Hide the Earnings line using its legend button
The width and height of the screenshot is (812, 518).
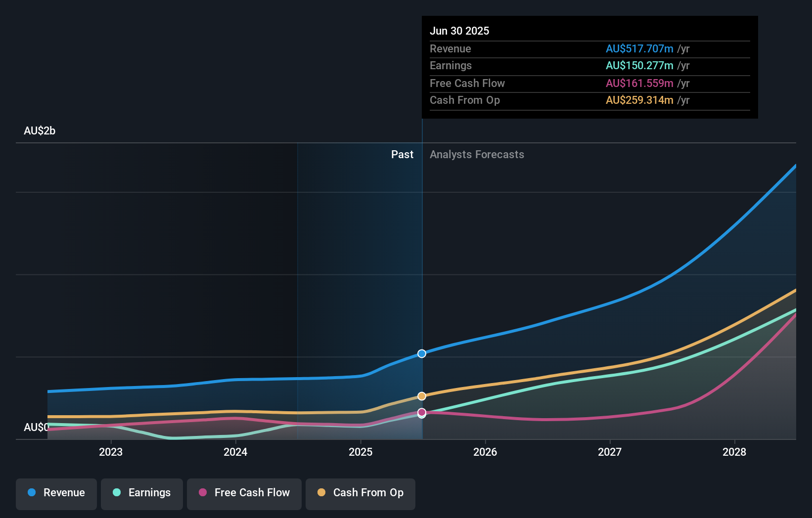pos(142,493)
